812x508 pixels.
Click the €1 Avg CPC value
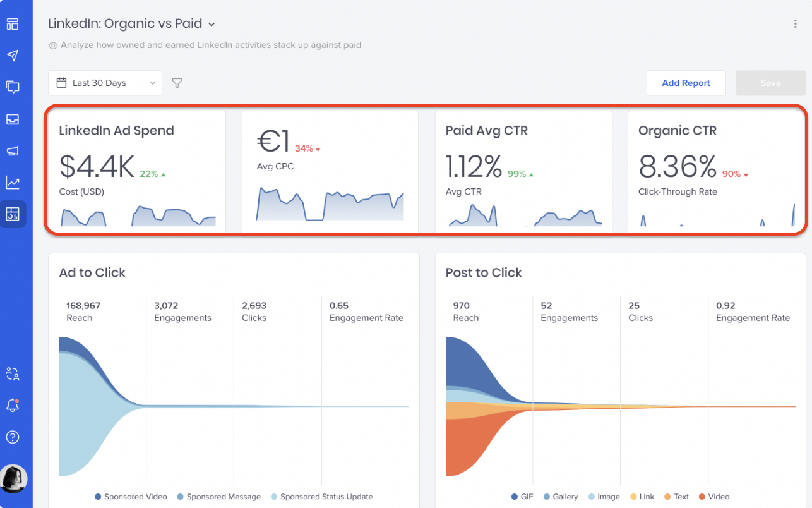273,141
